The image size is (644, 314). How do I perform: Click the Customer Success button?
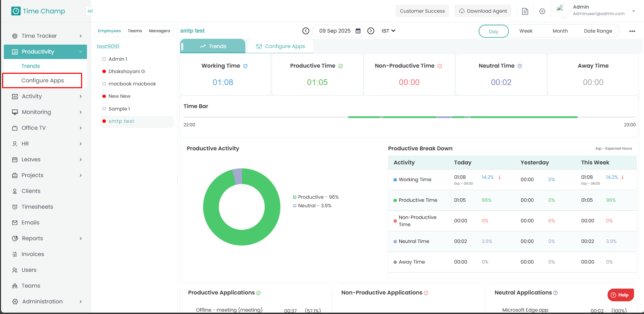point(422,11)
